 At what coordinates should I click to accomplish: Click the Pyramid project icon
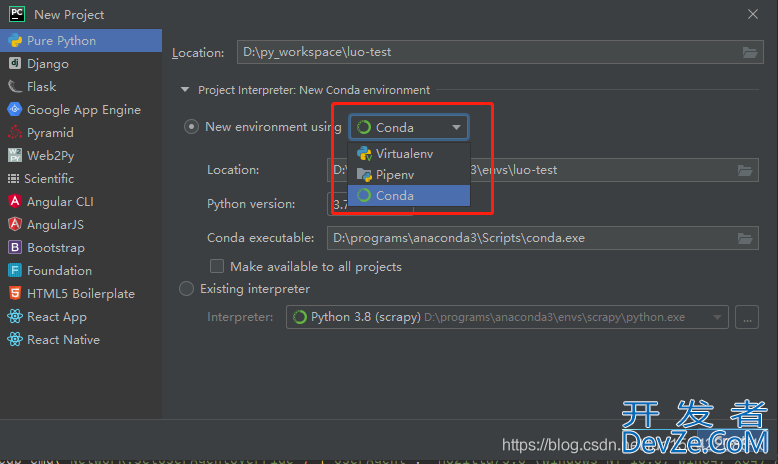click(15, 133)
